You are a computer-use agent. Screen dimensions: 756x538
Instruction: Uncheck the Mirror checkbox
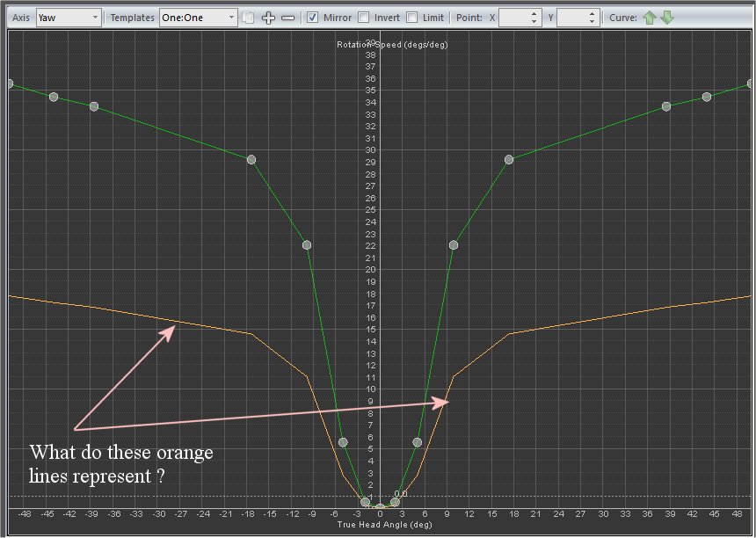click(x=313, y=18)
